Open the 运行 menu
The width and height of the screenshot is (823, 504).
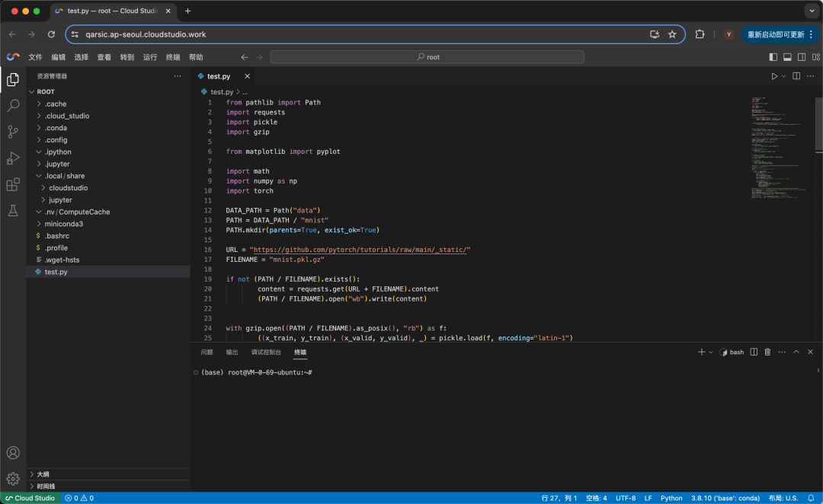[150, 57]
